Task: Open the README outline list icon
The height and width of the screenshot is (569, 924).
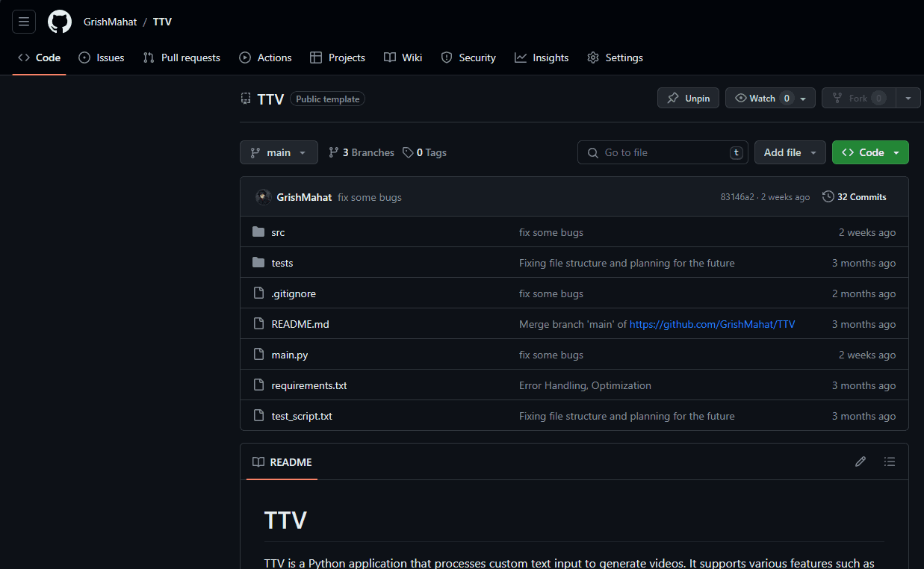Action: [890, 461]
